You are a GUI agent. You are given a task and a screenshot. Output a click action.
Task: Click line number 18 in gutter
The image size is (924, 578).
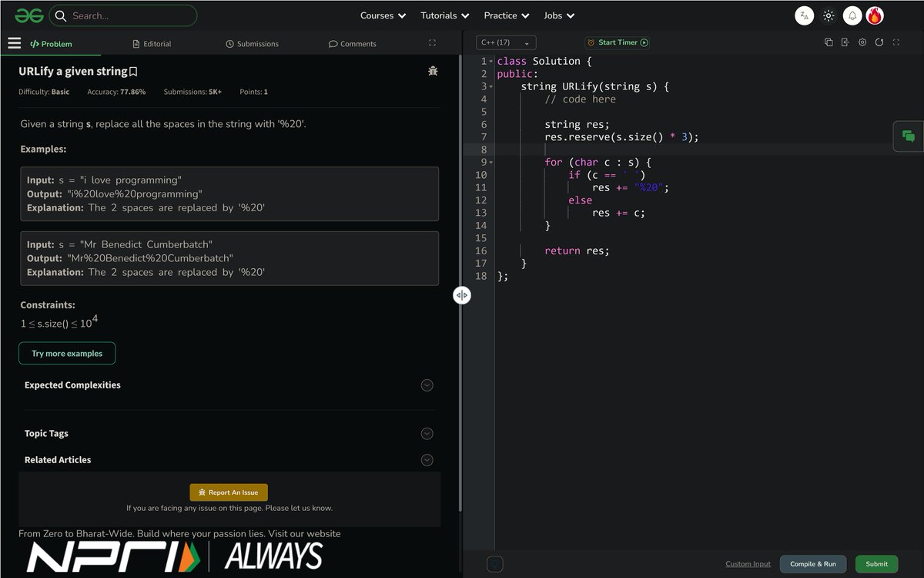coord(480,276)
